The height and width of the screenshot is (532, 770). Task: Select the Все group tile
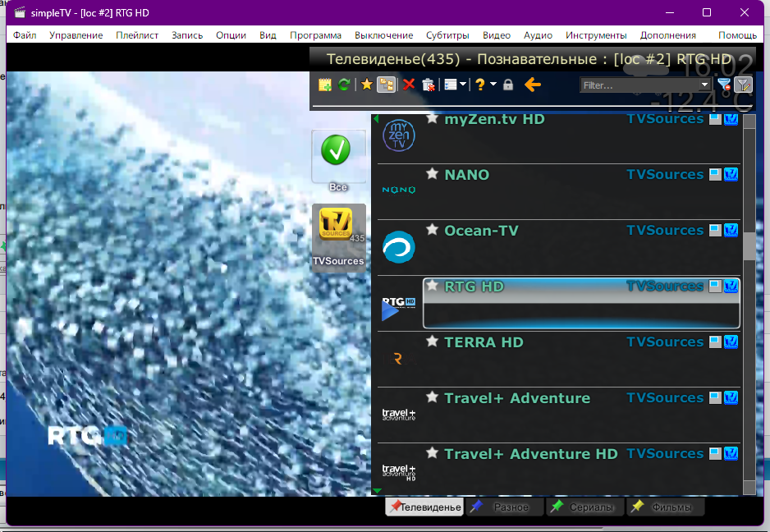pyautogui.click(x=338, y=161)
